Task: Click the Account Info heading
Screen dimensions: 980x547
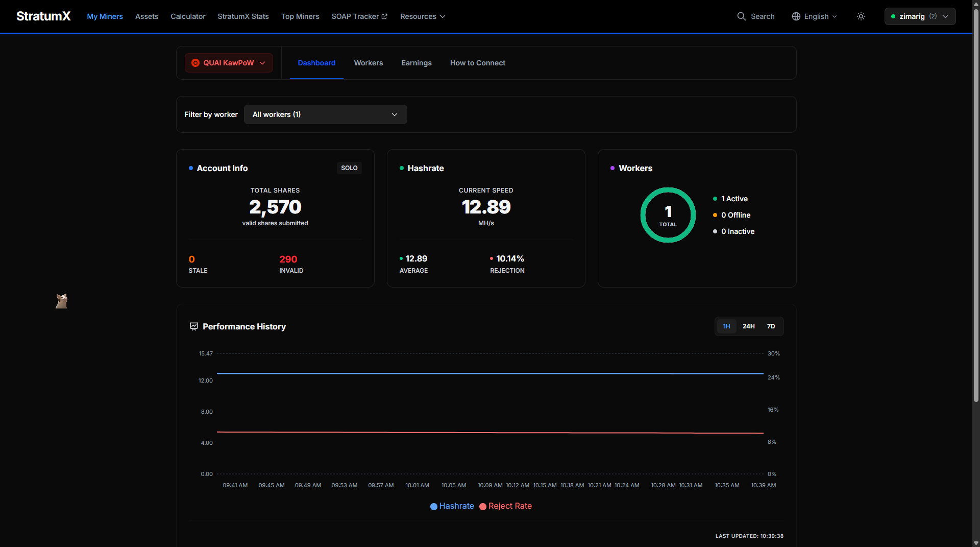Action: click(x=222, y=168)
